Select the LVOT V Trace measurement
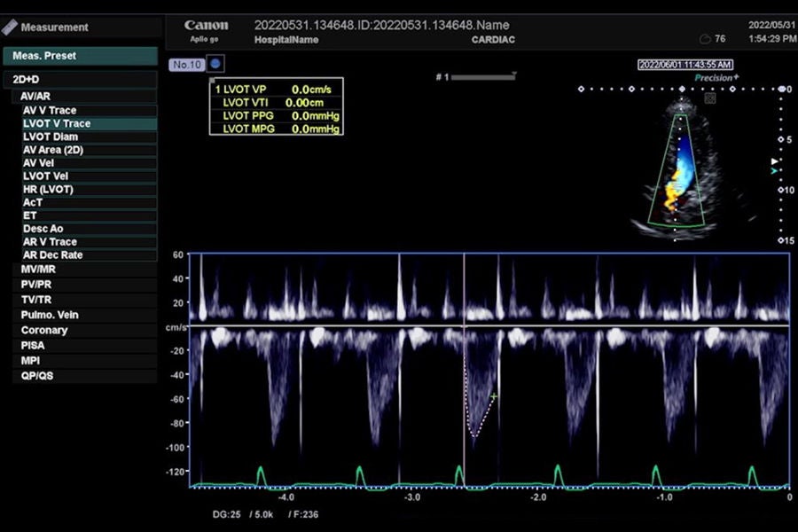 point(89,123)
